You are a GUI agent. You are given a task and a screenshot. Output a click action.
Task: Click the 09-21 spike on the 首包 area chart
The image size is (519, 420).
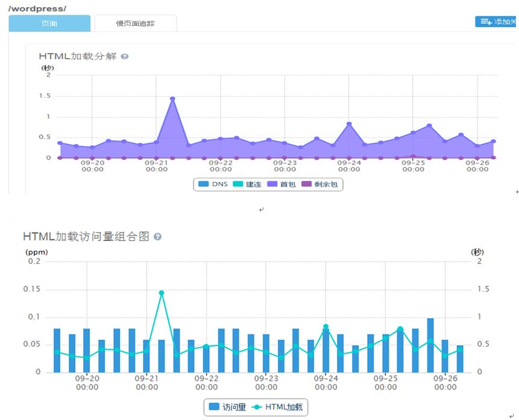(x=173, y=97)
